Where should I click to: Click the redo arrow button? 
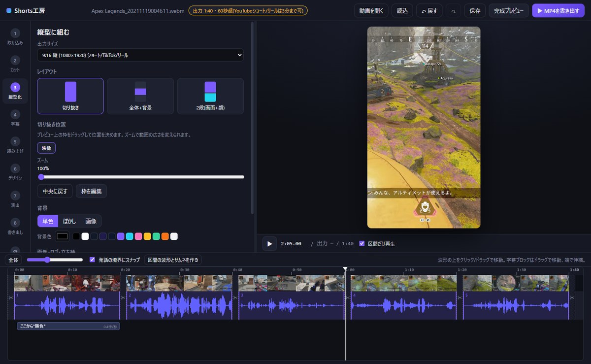pos(454,10)
